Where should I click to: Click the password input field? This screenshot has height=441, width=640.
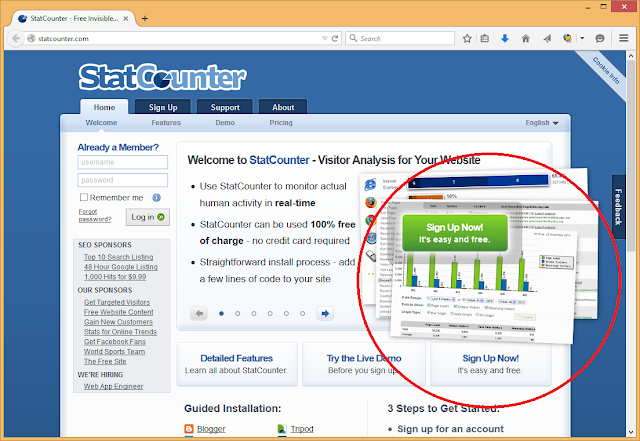tap(122, 180)
